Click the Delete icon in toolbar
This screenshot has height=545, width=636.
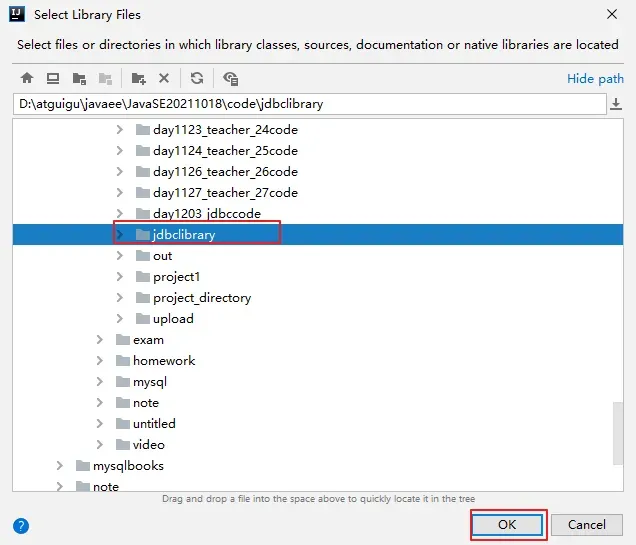[x=164, y=78]
